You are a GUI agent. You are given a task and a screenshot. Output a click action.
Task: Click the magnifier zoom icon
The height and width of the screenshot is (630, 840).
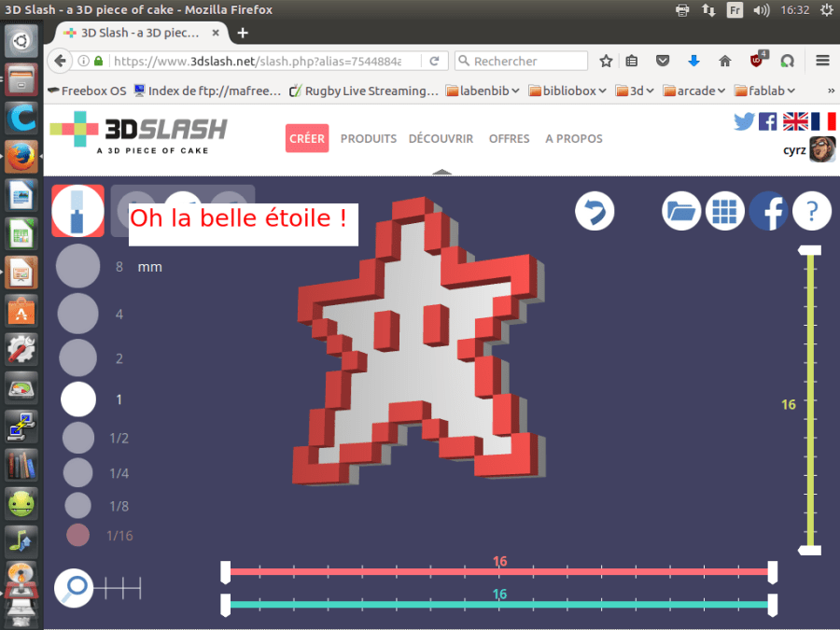pyautogui.click(x=74, y=587)
